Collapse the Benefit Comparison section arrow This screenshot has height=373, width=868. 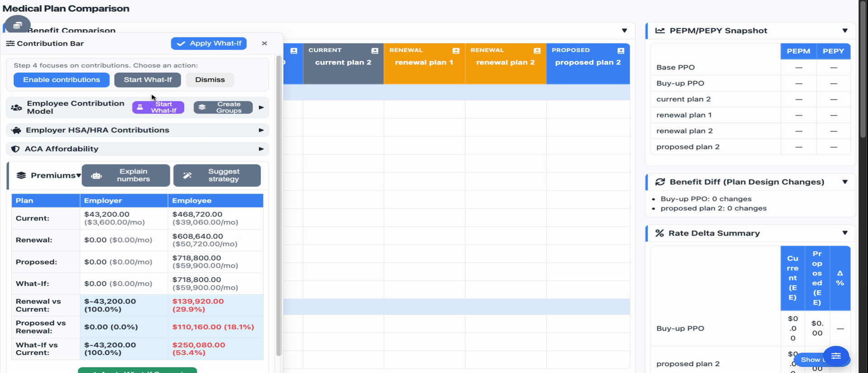coord(624,31)
